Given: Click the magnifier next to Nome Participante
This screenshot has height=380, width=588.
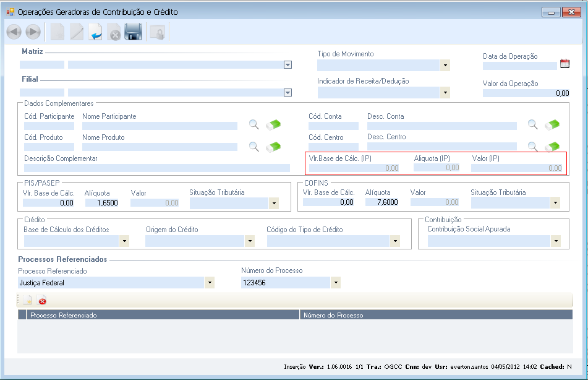Looking at the screenshot, I should click(254, 124).
